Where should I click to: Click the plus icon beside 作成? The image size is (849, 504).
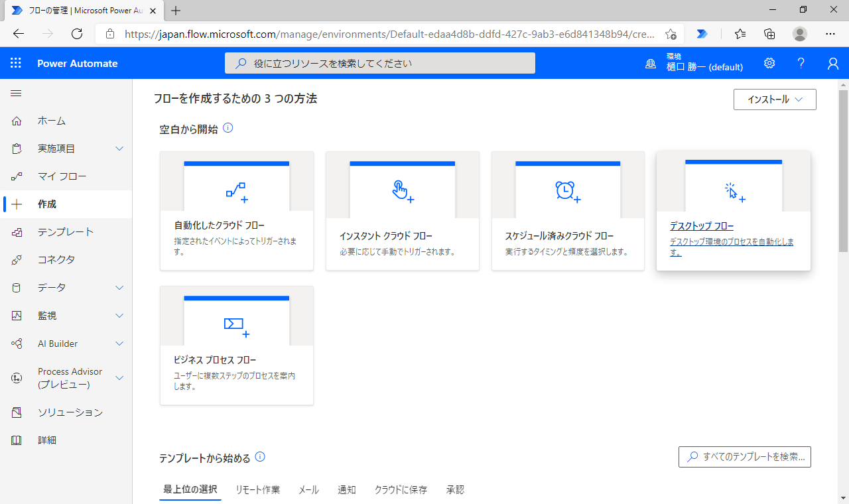tap(17, 204)
